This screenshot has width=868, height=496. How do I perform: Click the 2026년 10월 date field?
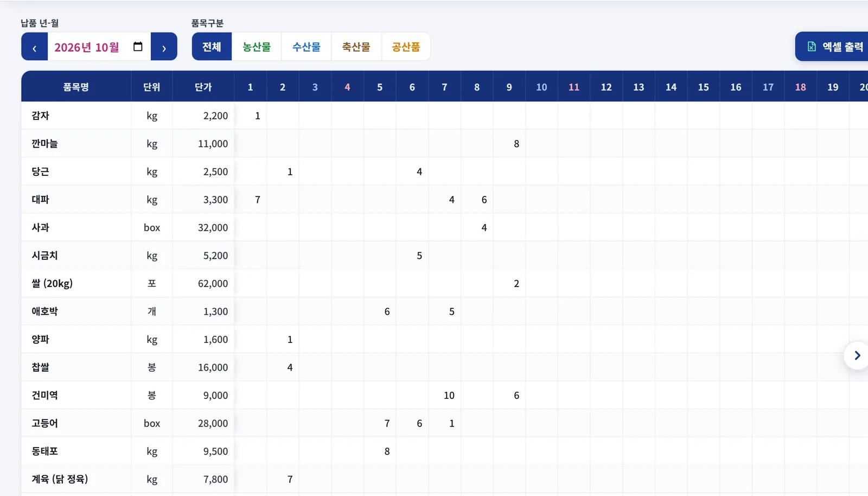click(99, 47)
